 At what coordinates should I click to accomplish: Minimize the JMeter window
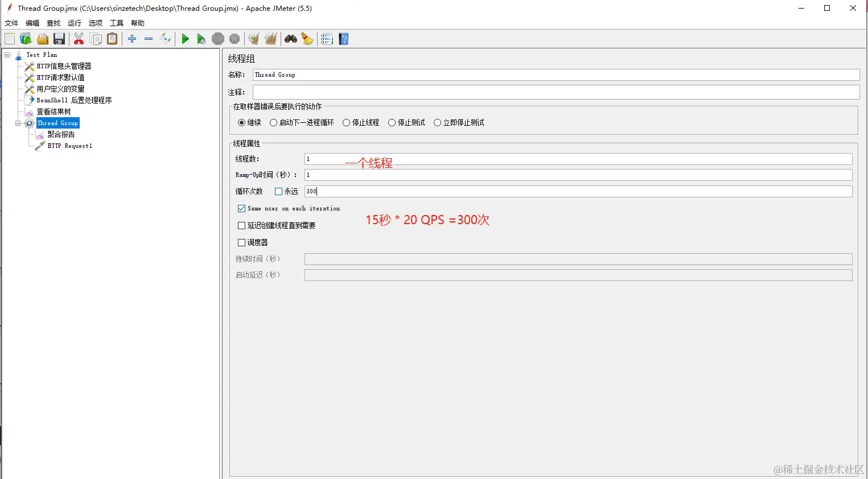click(801, 8)
